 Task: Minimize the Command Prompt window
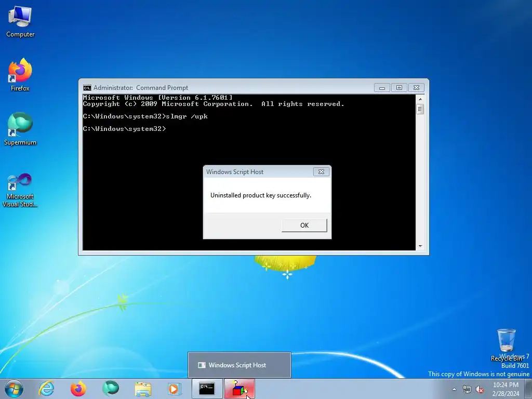(382, 87)
